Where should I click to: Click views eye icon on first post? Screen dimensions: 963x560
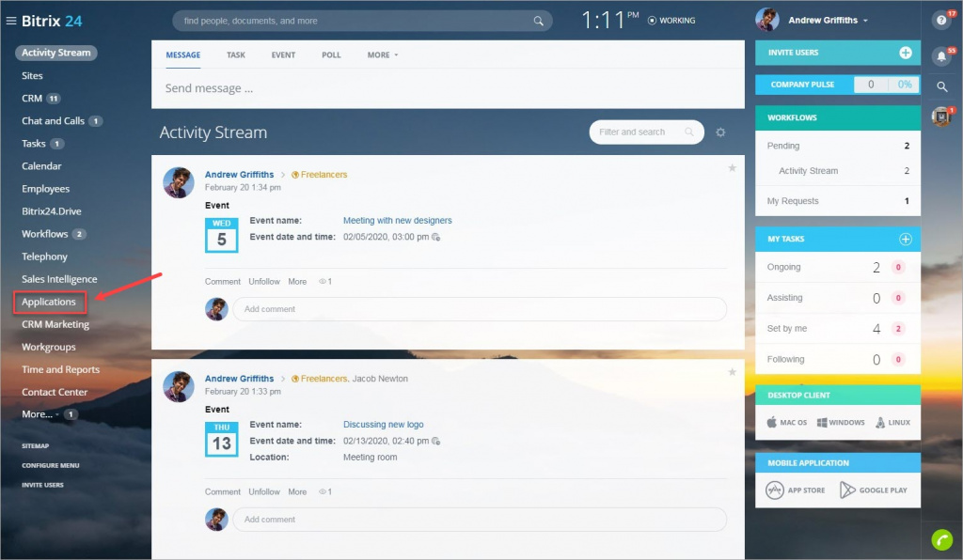tap(322, 282)
